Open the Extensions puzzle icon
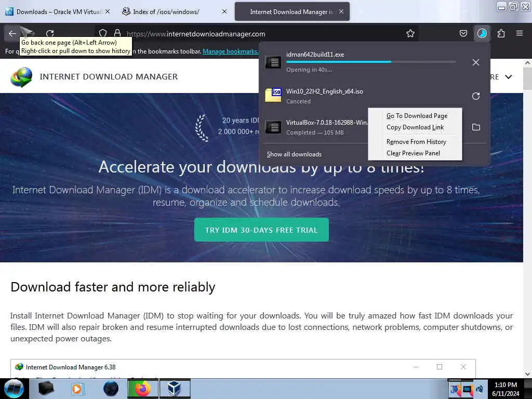Viewport: 532px width, 399px height. [x=501, y=33]
